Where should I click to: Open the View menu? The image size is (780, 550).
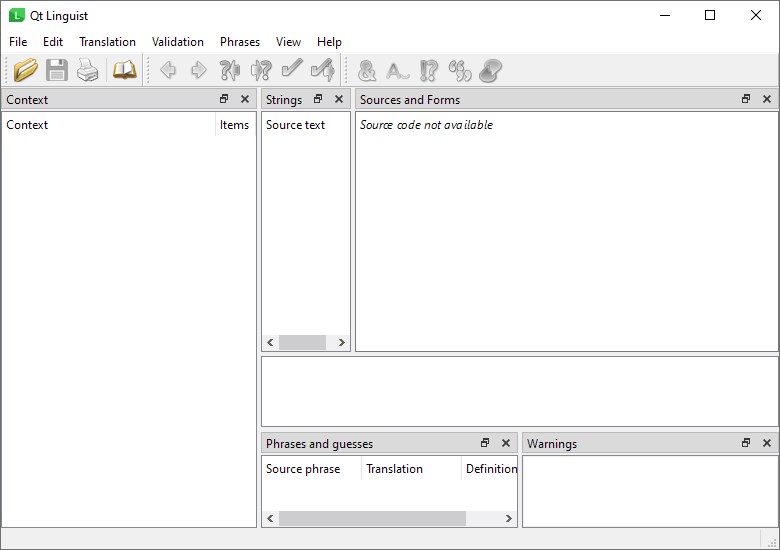[x=288, y=42]
